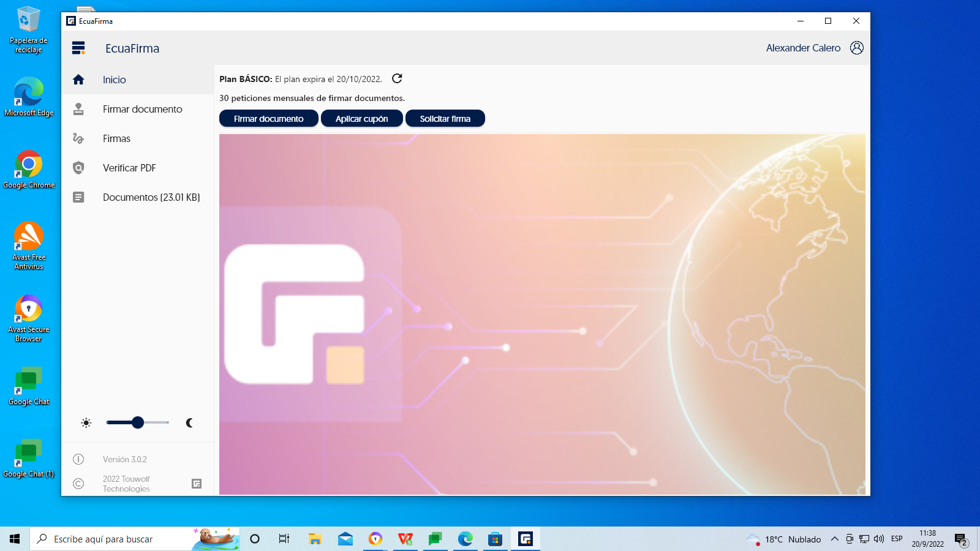Viewport: 980px width, 551px height.
Task: Select the Google Chrome desktop shortcut
Action: 29,170
